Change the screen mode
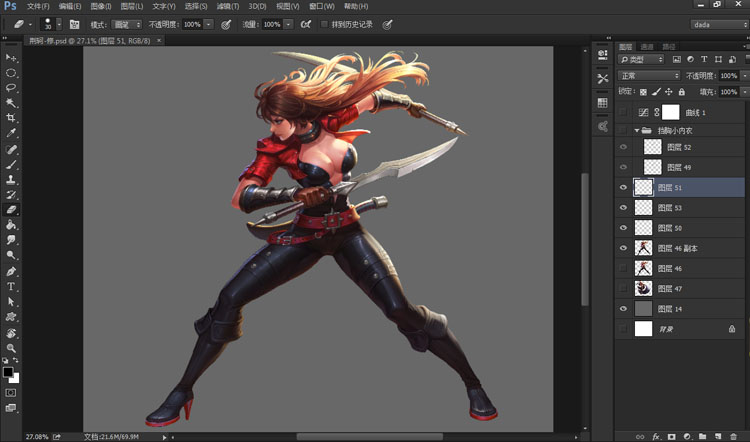Screen dimensions: 750x442 pos(11,408)
